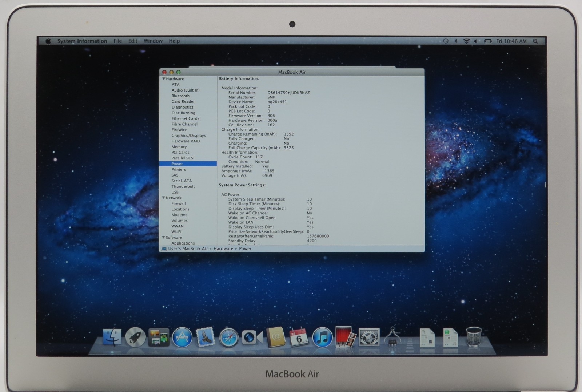Viewport: 582px width, 392px height.
Task: Open the Trash in the Dock
Action: [474, 337]
